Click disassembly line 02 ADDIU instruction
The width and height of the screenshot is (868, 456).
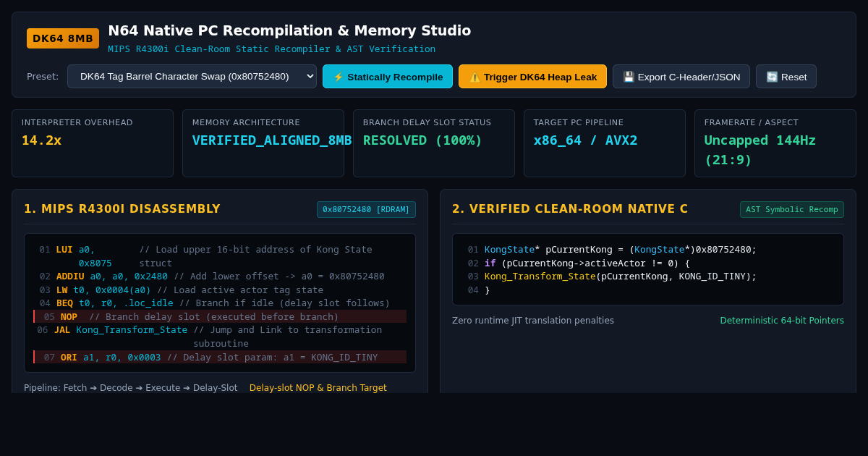pos(220,276)
